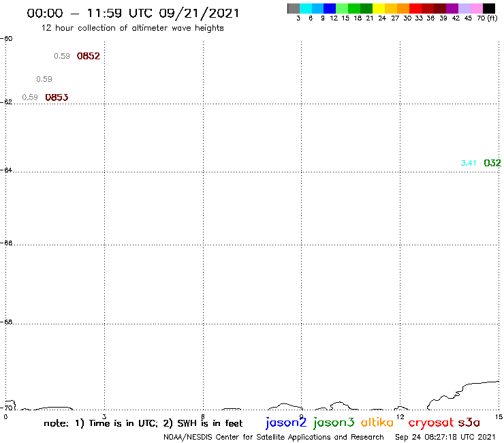The width and height of the screenshot is (504, 443).
Task: Click the cyan wave height value '3.41'
Action: (469, 163)
